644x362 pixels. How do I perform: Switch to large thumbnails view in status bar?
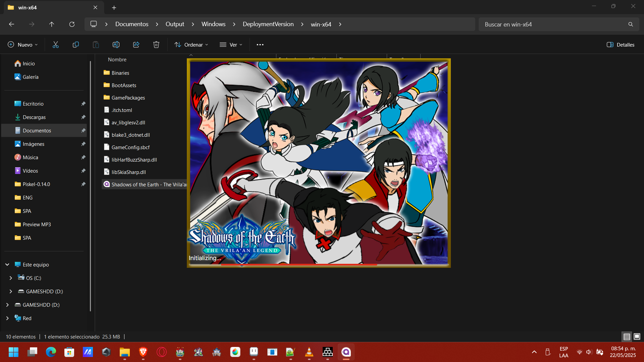[637, 337]
